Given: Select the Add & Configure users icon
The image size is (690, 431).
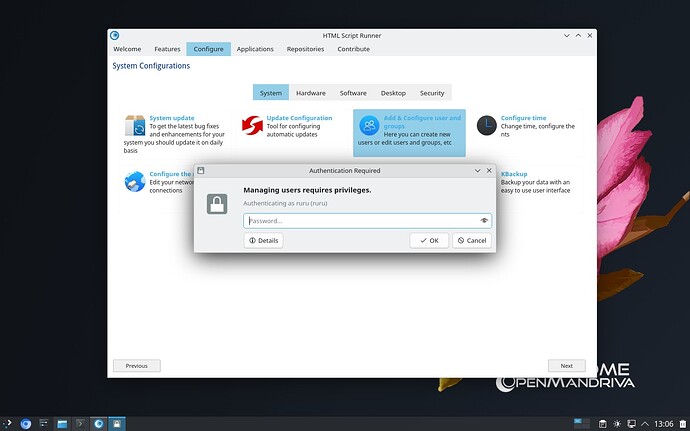Looking at the screenshot, I should (x=369, y=125).
